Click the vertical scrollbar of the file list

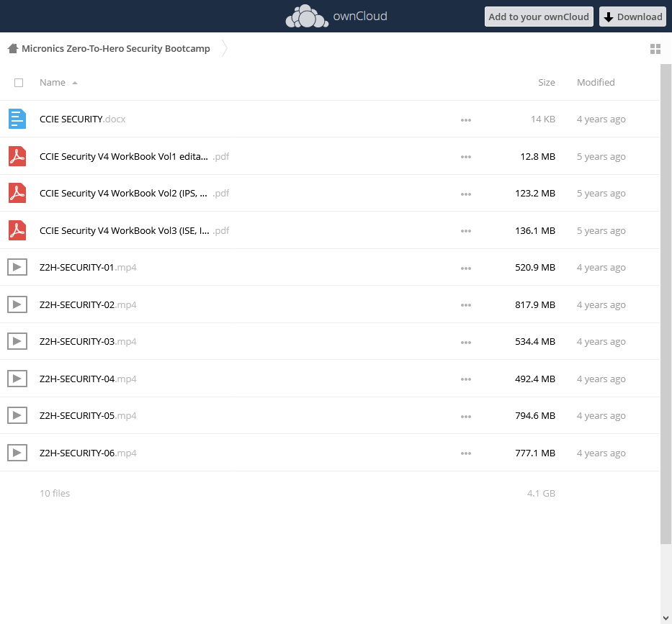tap(666, 304)
